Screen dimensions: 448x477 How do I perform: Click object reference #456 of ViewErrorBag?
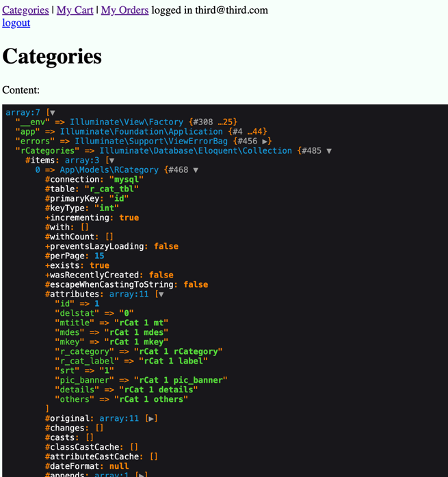pos(248,141)
